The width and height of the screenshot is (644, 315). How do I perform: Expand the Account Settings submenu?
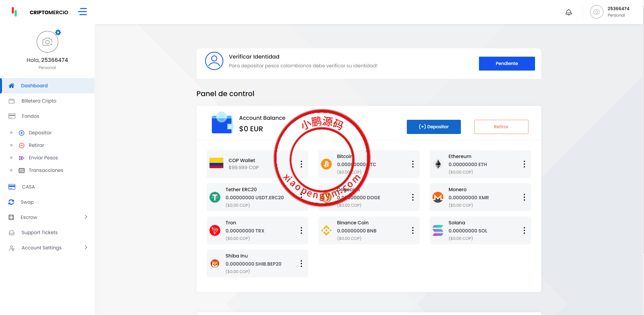pyautogui.click(x=86, y=248)
